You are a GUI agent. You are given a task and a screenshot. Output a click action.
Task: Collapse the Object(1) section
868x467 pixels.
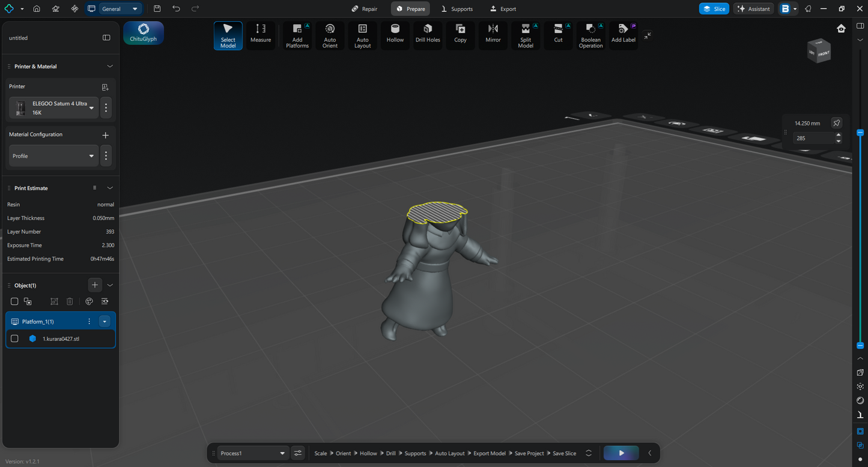[x=110, y=285]
